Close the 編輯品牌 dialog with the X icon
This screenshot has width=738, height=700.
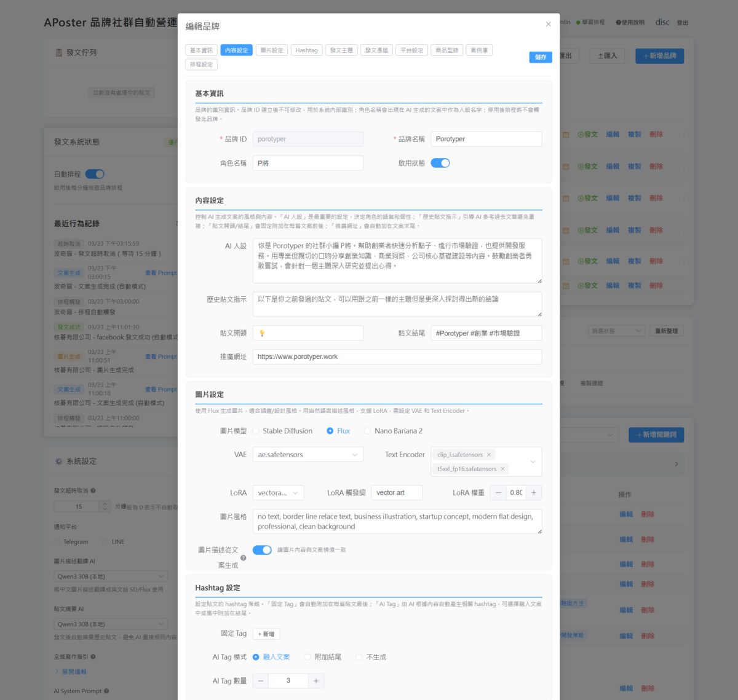tap(548, 25)
